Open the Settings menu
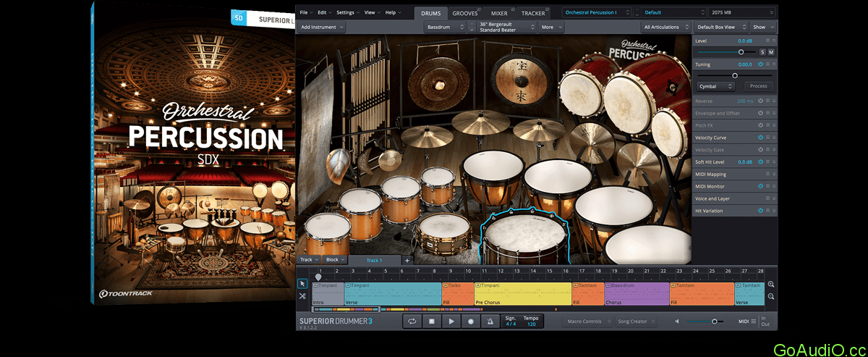The height and width of the screenshot is (357, 868). (347, 13)
